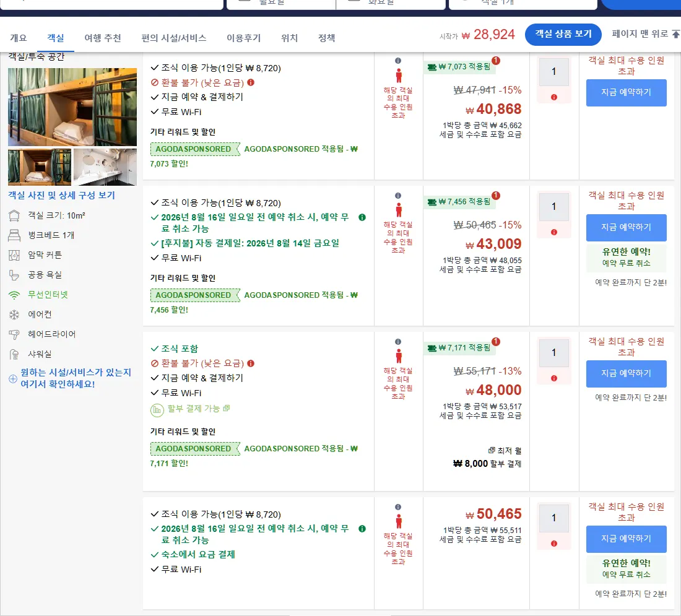Open 할부 결제 가능 link
Viewport: 681px width, 616px height.
point(199,409)
